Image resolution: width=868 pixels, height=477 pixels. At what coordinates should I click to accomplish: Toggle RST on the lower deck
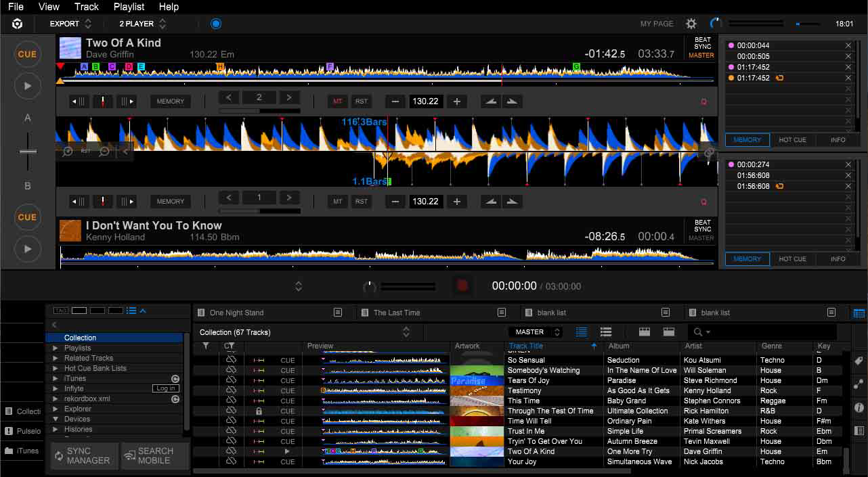pos(362,201)
